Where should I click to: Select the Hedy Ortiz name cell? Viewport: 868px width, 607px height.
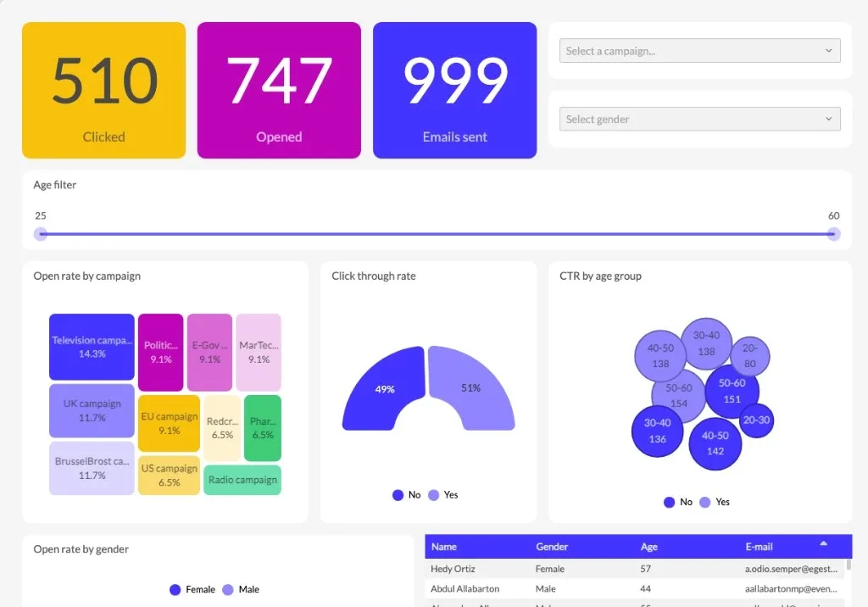click(x=453, y=569)
